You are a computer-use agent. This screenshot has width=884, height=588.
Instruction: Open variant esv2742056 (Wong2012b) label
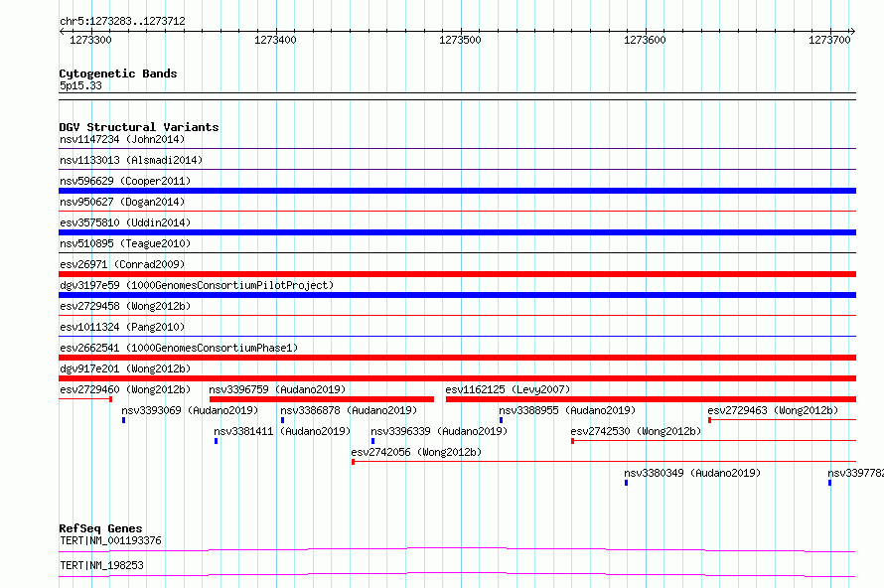coord(416,452)
